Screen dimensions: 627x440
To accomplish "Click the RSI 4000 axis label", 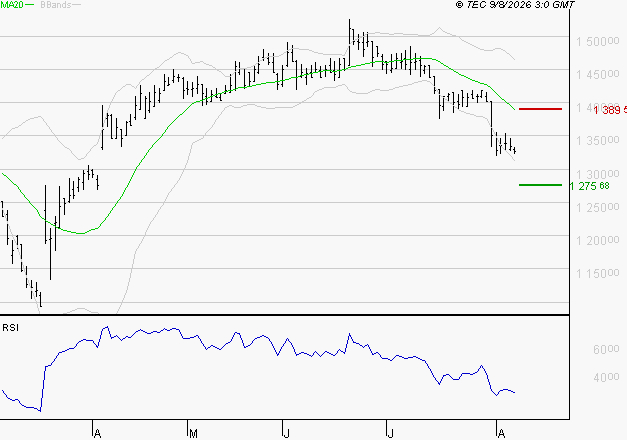I will 606,377.
